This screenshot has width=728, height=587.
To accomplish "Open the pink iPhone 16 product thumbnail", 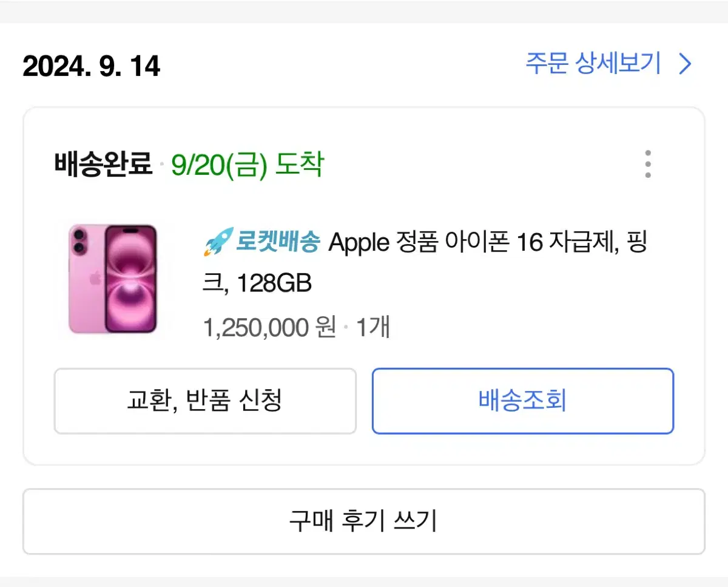I will click(x=113, y=279).
